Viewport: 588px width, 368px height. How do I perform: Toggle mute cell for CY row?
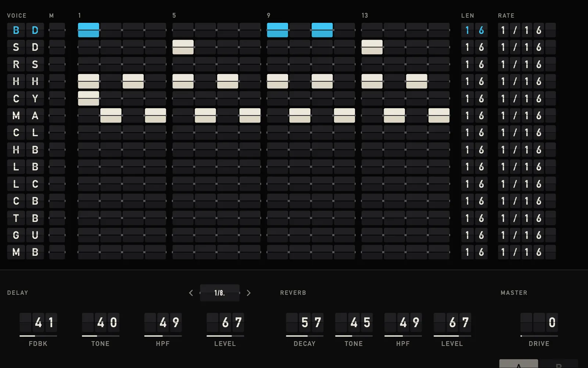pyautogui.click(x=57, y=99)
